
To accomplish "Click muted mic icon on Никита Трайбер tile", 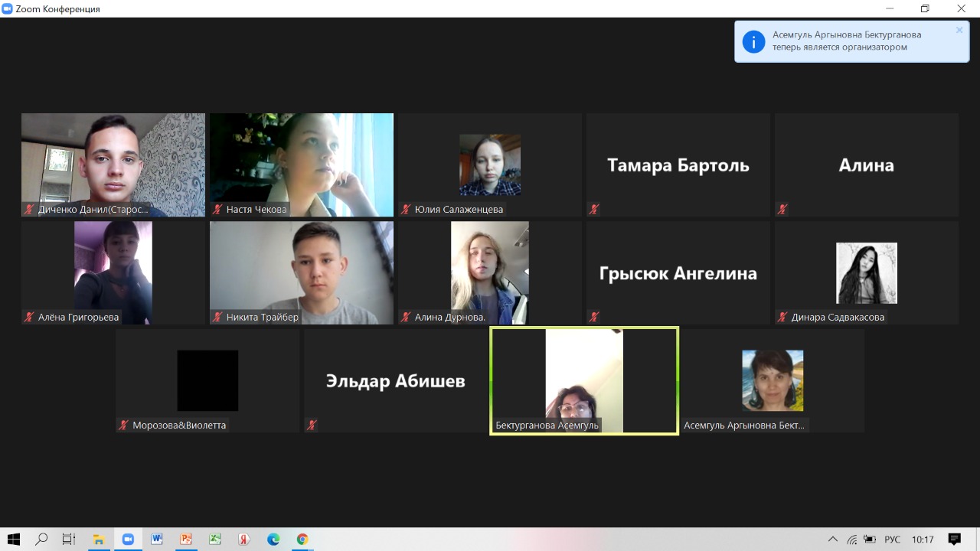I will coord(217,317).
